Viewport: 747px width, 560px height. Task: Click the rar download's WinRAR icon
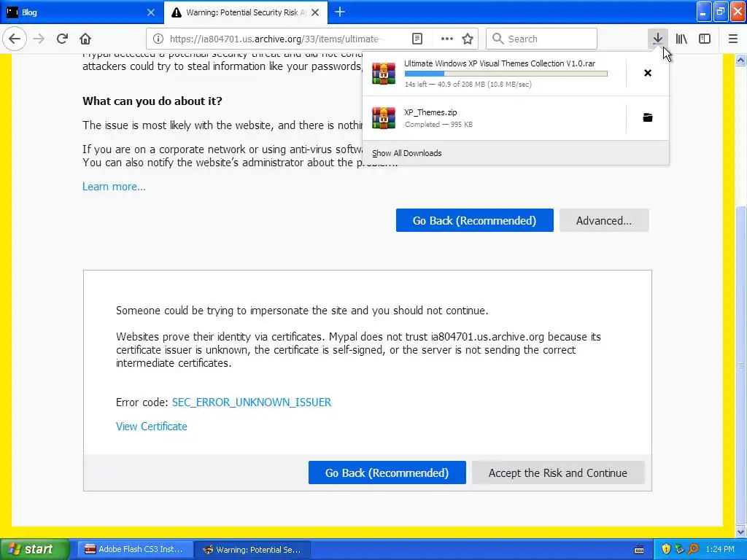384,74
